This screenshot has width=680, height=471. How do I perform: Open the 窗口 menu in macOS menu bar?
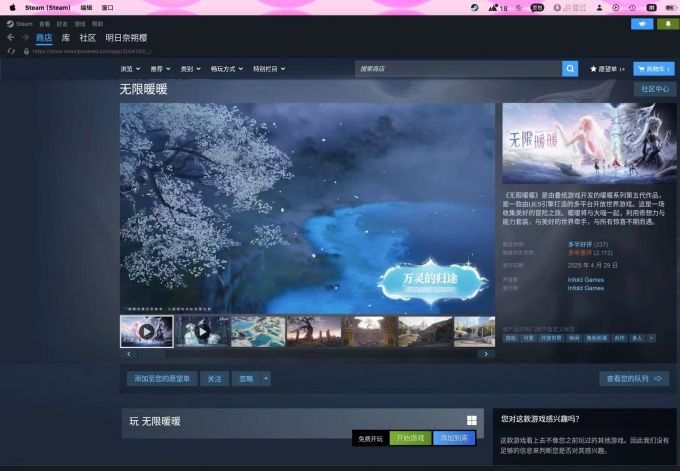108,7
